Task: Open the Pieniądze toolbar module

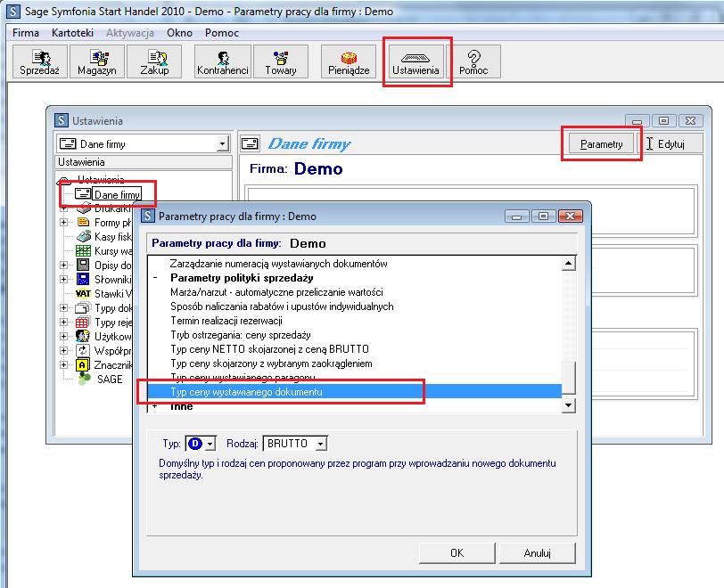Action: point(349,61)
